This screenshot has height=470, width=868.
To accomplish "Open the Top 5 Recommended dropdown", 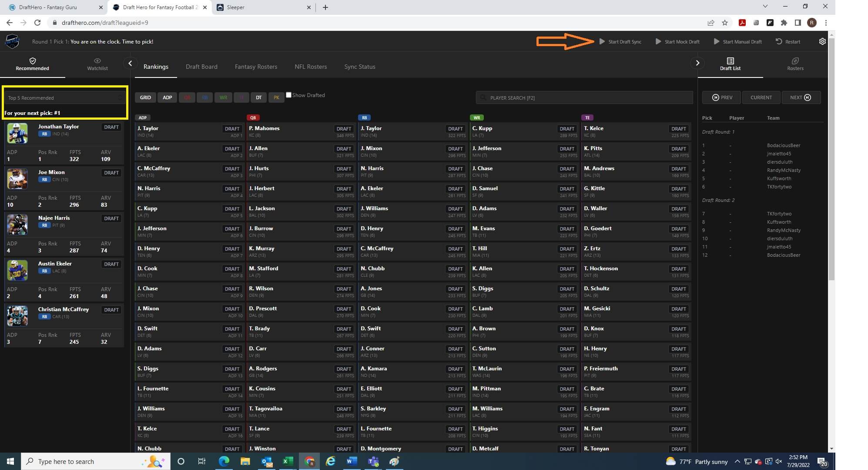I will 64,97.
